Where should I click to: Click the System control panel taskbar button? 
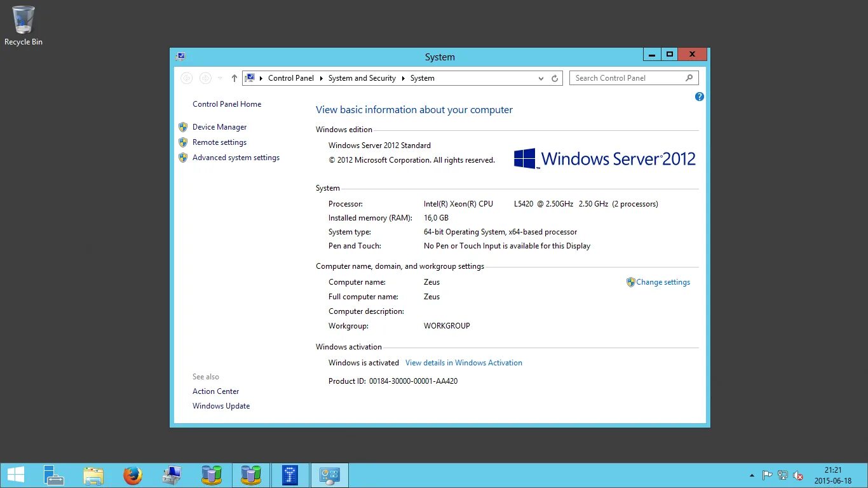pyautogui.click(x=329, y=475)
